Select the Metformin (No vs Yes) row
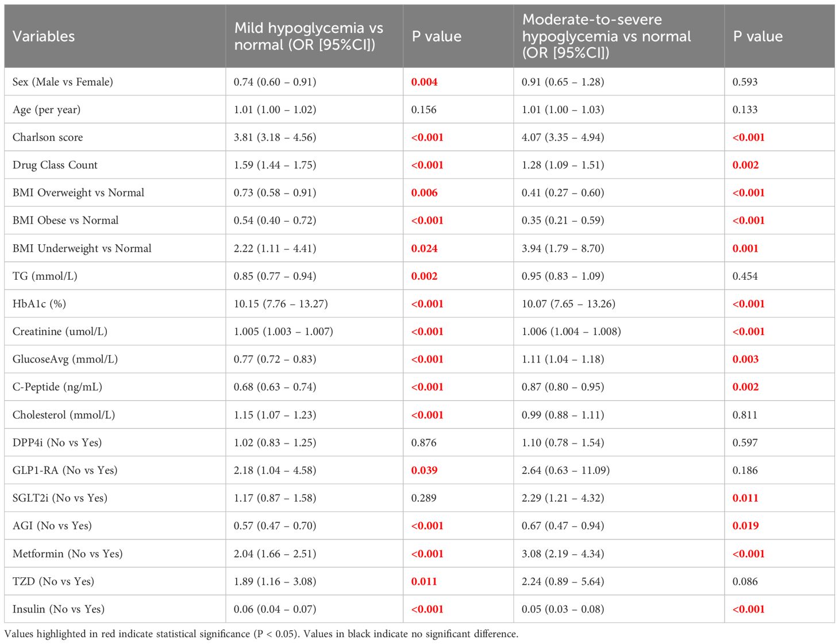This screenshot has height=644, width=839. click(x=68, y=553)
